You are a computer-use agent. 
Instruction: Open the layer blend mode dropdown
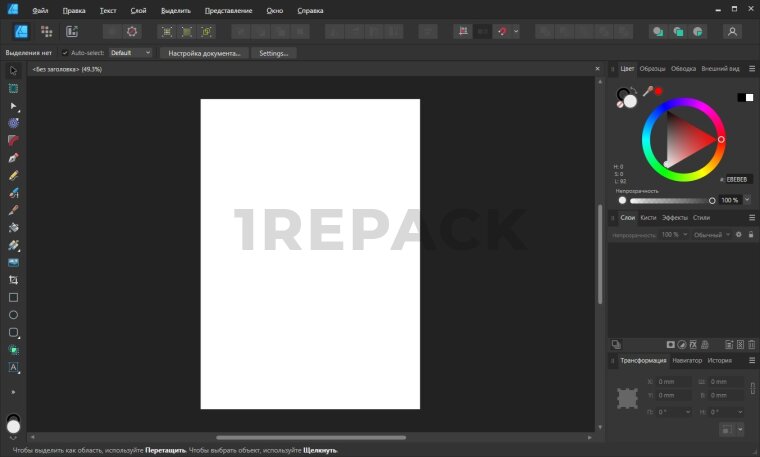pyautogui.click(x=711, y=234)
